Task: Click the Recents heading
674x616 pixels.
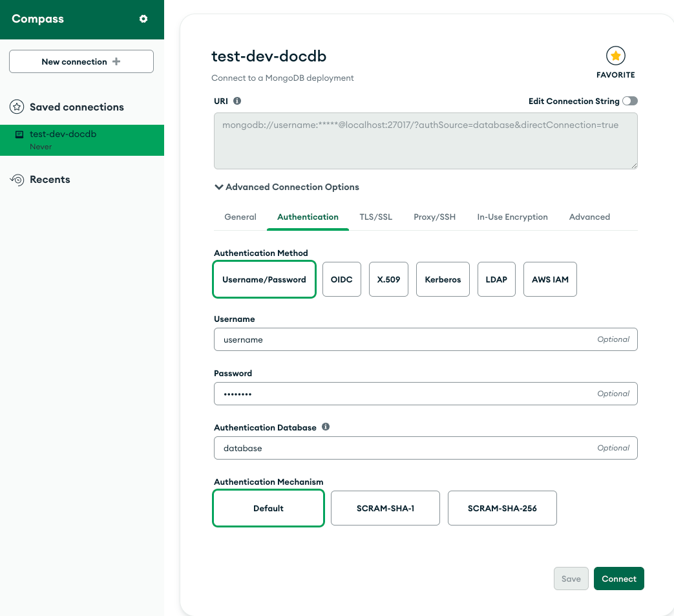Action: pos(50,180)
